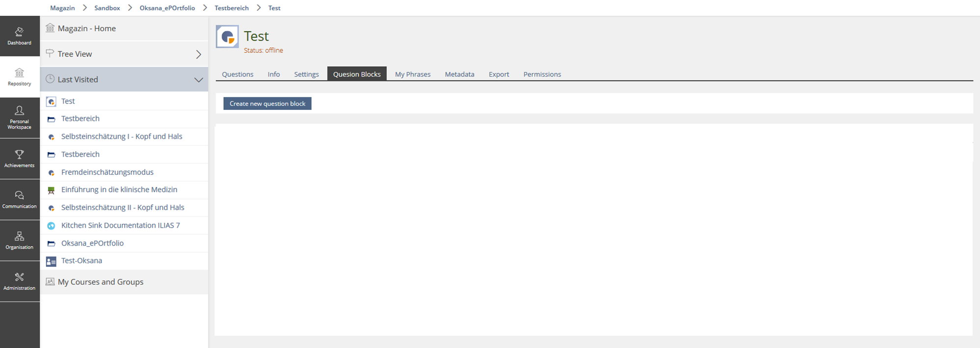Image resolution: width=980 pixels, height=348 pixels.
Task: Click folder icon beside Oksana_ePOrtfolio list entry
Action: tap(51, 243)
